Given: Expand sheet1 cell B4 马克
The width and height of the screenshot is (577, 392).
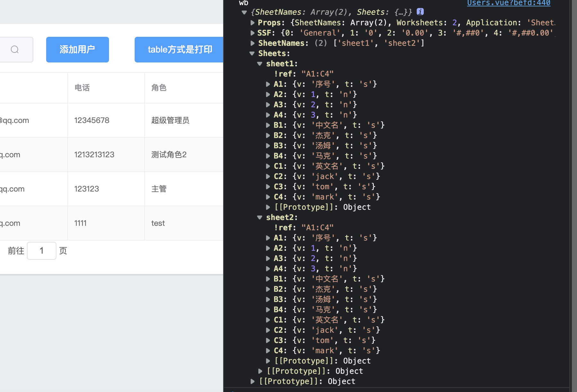Looking at the screenshot, I should [268, 156].
